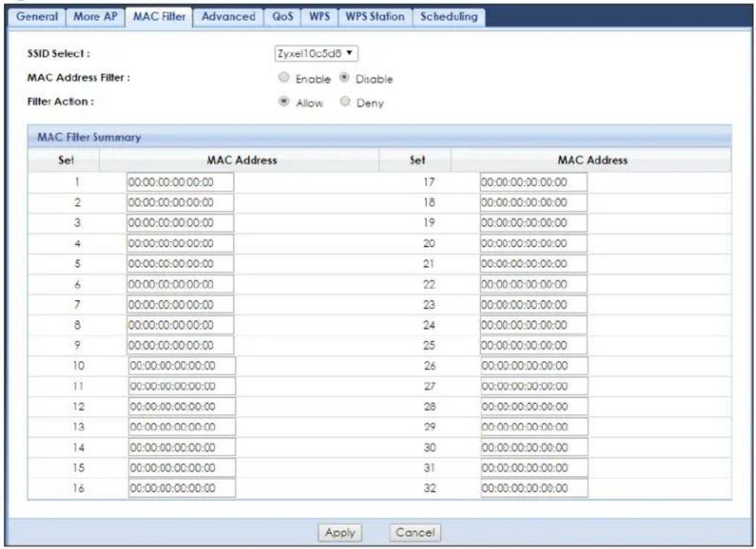756x549 pixels.
Task: Show the Scheduling tab
Action: (449, 17)
